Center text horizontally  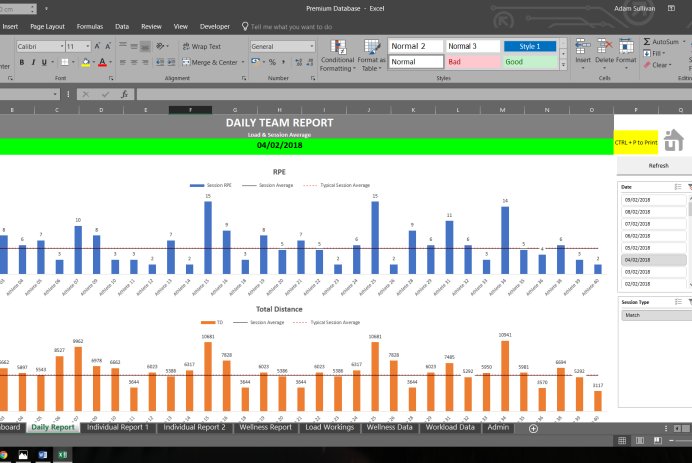[134, 62]
